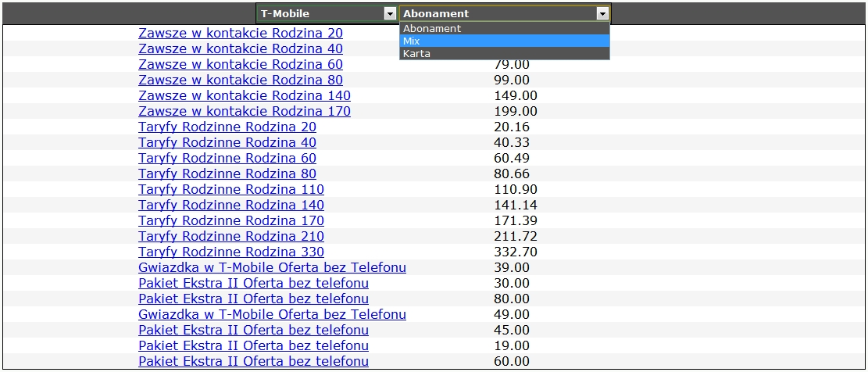Open Gwiazdka w T-Mobile offer priced 49.00
The image size is (868, 372).
coord(272,314)
